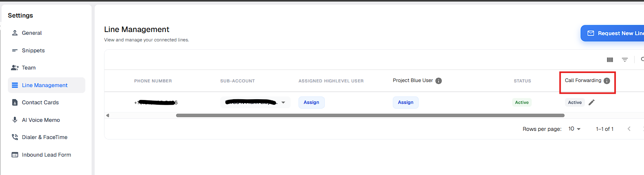Screen dimensions: 644x175
Task: Open AI Voice Memo settings
Action: click(x=47, y=120)
